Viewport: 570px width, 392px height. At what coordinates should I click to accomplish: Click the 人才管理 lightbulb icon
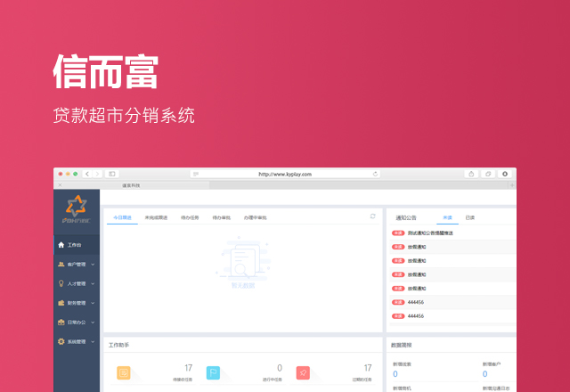[x=61, y=283]
